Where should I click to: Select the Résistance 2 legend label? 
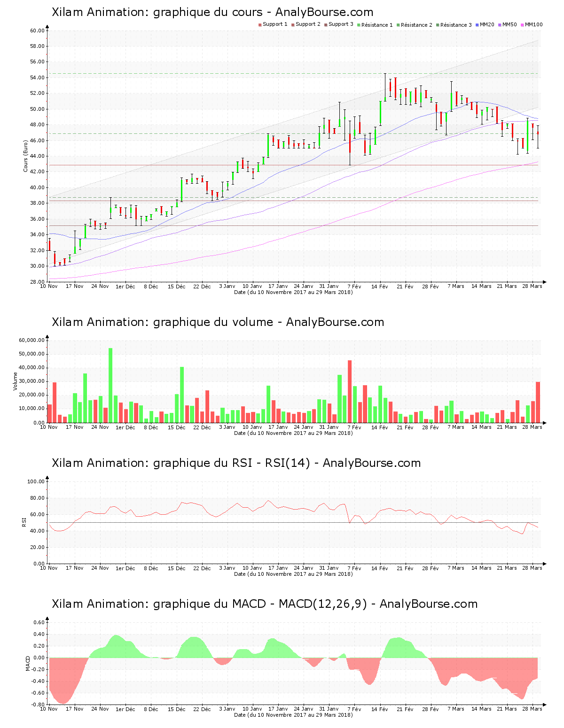tap(416, 25)
